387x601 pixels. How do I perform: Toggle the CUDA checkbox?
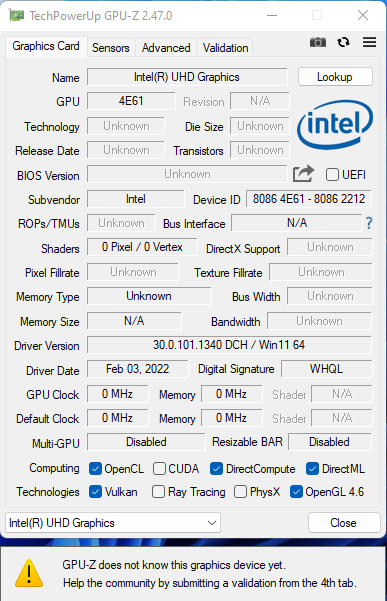point(159,468)
